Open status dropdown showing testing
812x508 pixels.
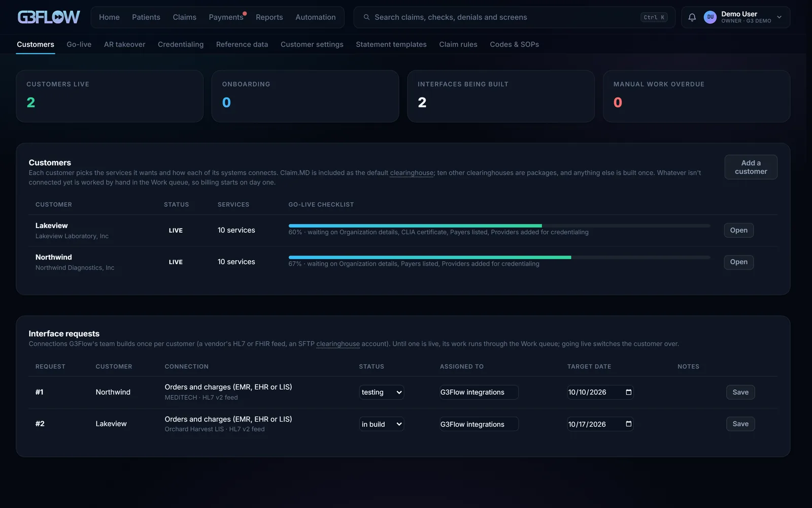382,392
